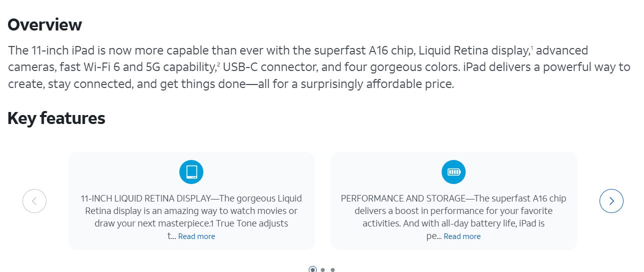Screen dimensions: 644x272
Task: Click the Overview heading
Action: coord(45,24)
